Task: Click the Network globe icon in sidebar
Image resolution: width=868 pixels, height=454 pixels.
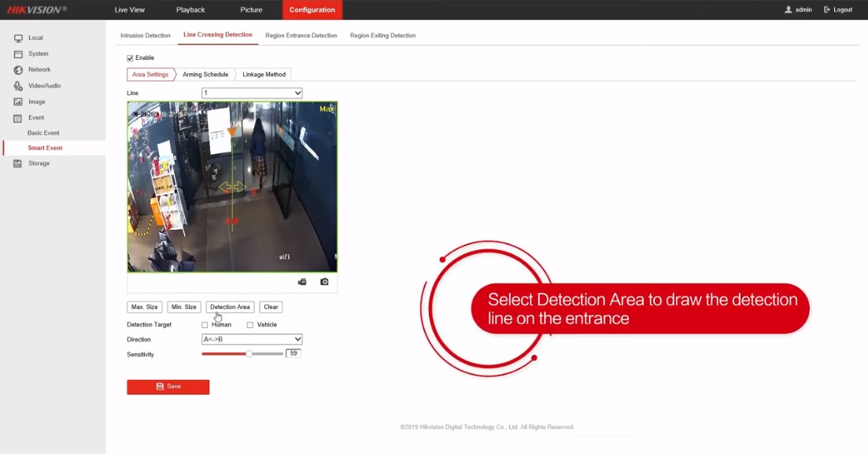Action: 18,70
